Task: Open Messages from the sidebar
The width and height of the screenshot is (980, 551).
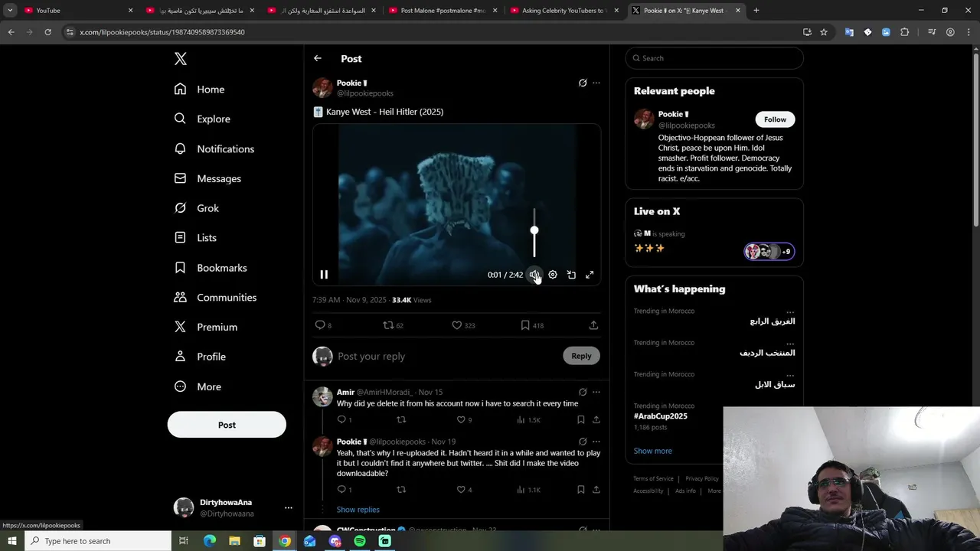Action: [207, 178]
